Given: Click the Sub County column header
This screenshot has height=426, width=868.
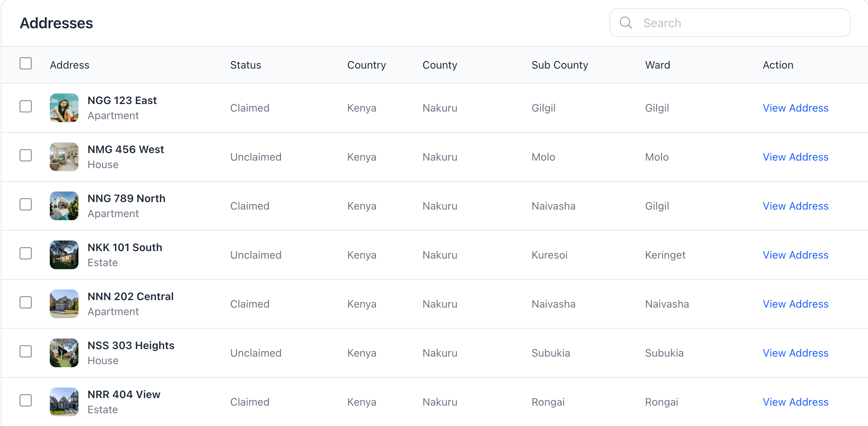Looking at the screenshot, I should click(560, 65).
